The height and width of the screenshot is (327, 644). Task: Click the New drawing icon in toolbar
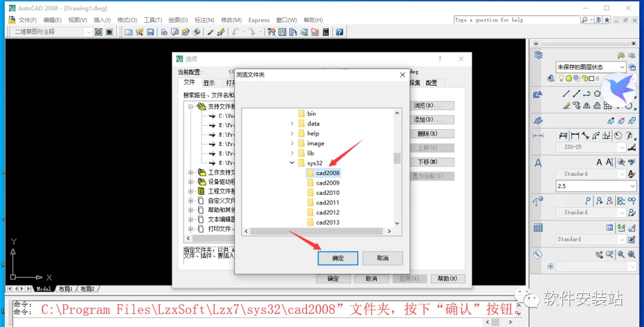pos(129,32)
